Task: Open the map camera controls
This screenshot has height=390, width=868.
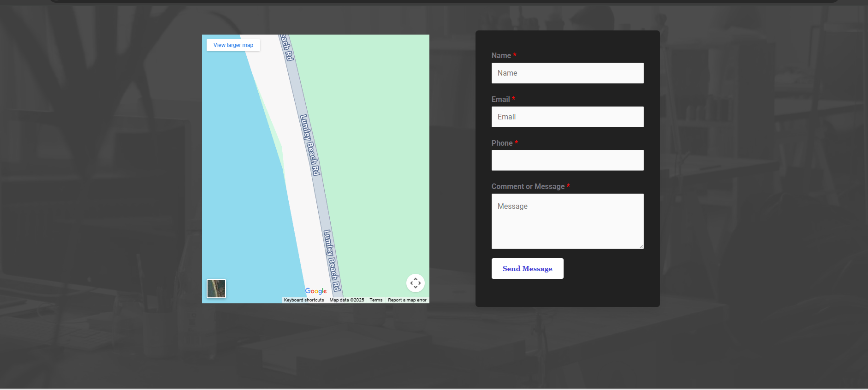Action: pos(415,283)
